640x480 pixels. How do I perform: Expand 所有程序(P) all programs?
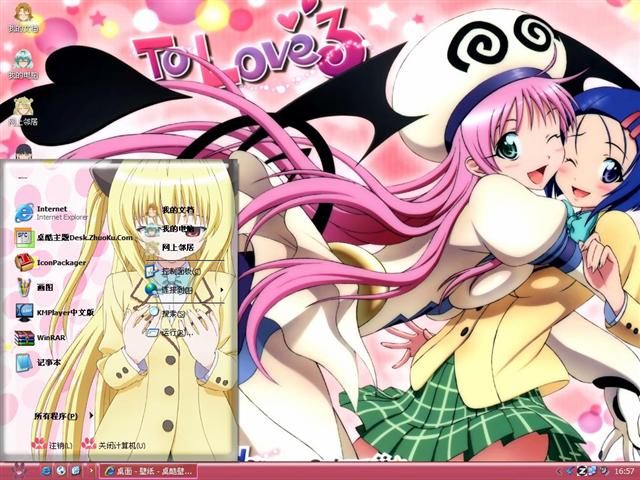click(64, 416)
